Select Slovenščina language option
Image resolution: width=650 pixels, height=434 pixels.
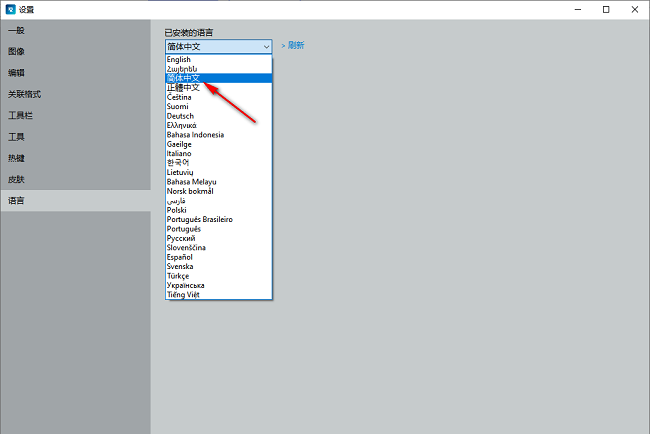218,247
